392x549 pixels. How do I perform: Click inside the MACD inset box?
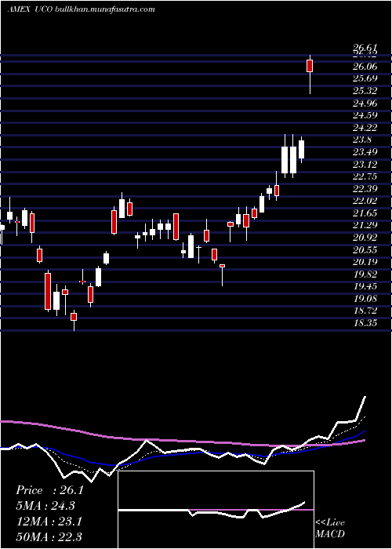216,510
